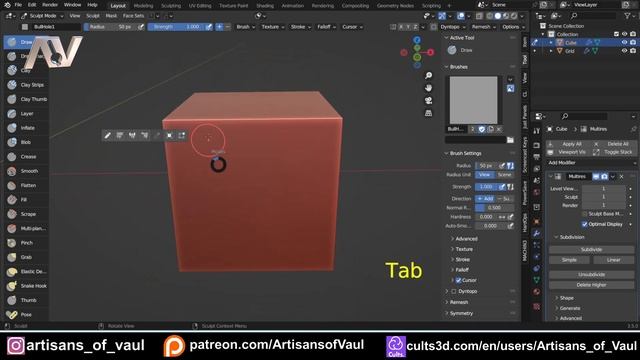
Task: Toggle the camera view icon
Action: (x=428, y=100)
